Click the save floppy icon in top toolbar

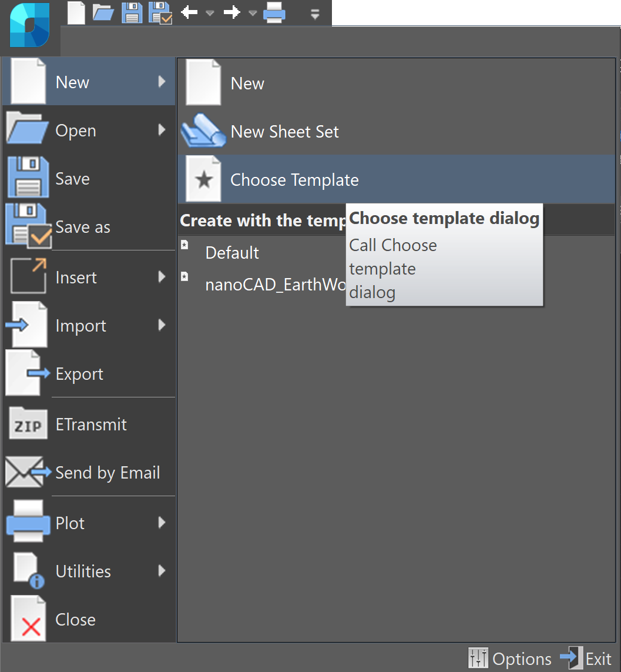pos(132,12)
